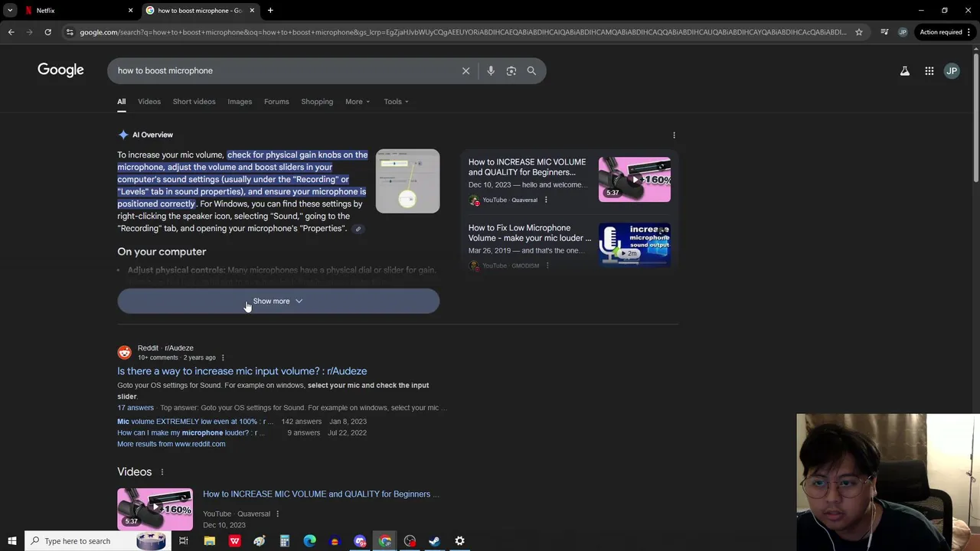Play the 160% mic video thumbnail in AI Overview

coord(635,179)
